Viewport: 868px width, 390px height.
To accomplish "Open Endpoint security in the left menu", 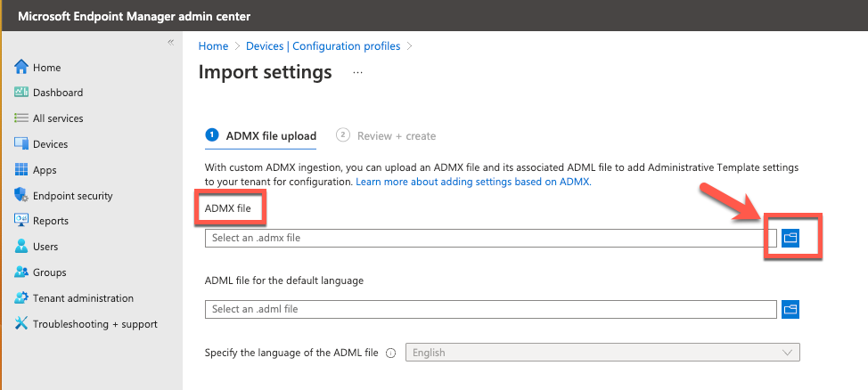I will coord(72,195).
